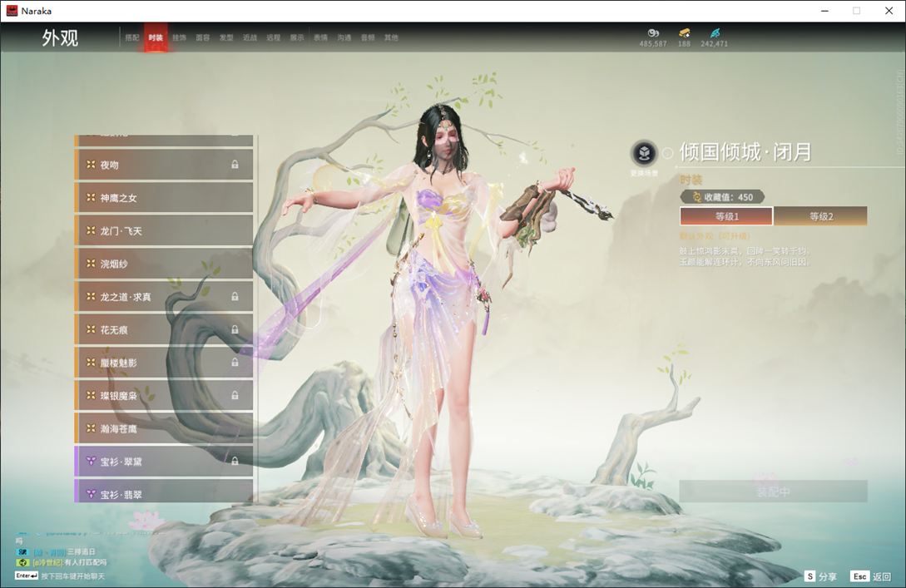Screen dimensions: 906x588
Task: Click the collection value swirl icon
Action: tap(696, 197)
